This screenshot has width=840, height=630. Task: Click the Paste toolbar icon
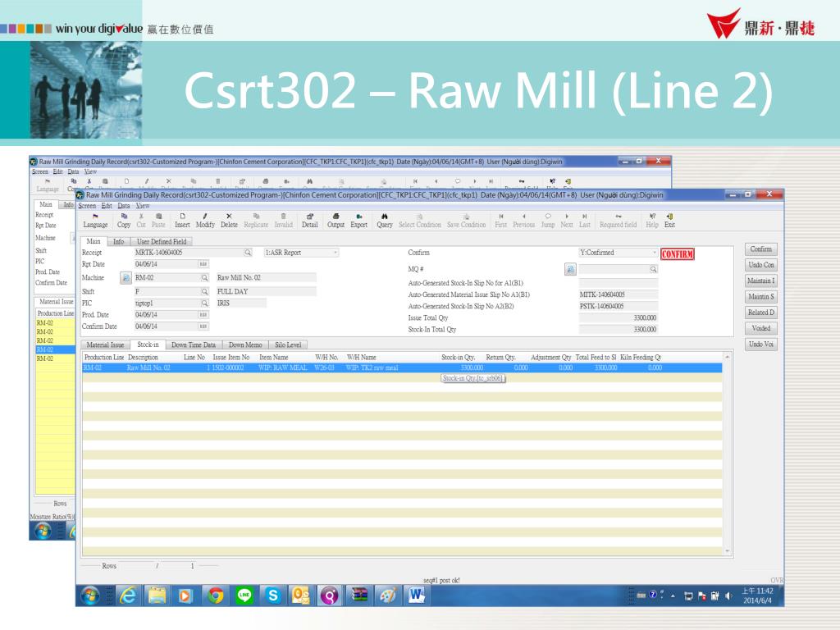click(158, 217)
